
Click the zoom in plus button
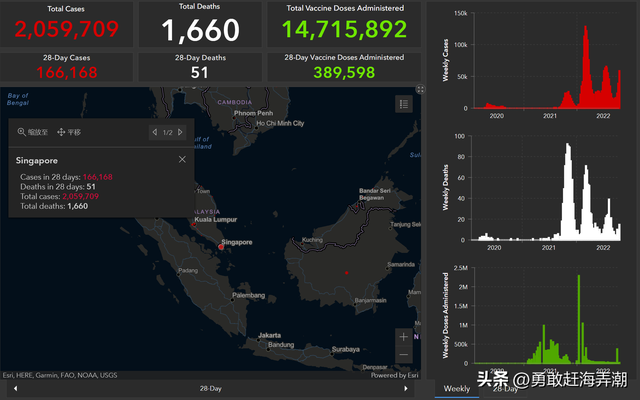[x=403, y=337]
